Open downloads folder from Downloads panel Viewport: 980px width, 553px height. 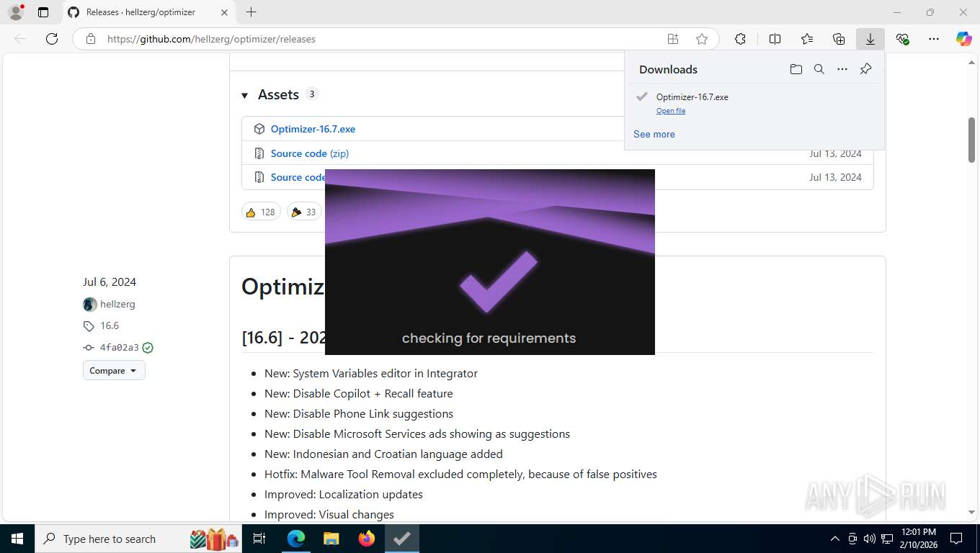tap(796, 69)
